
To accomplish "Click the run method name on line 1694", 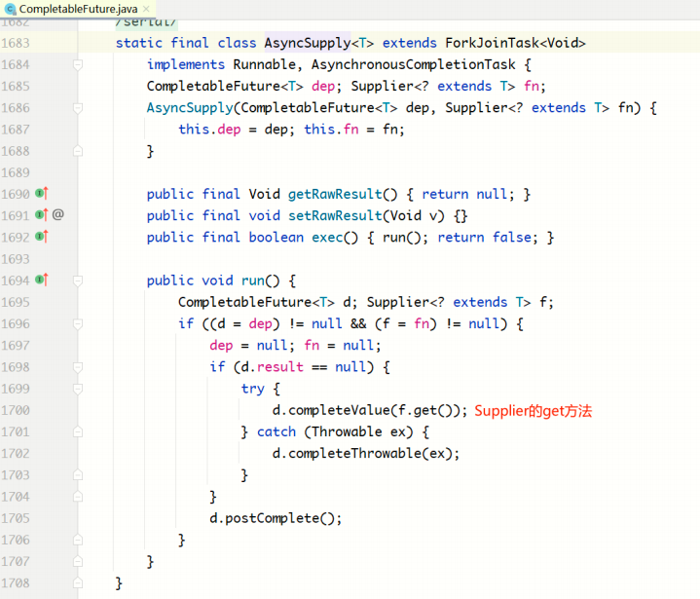I will coord(253,281).
